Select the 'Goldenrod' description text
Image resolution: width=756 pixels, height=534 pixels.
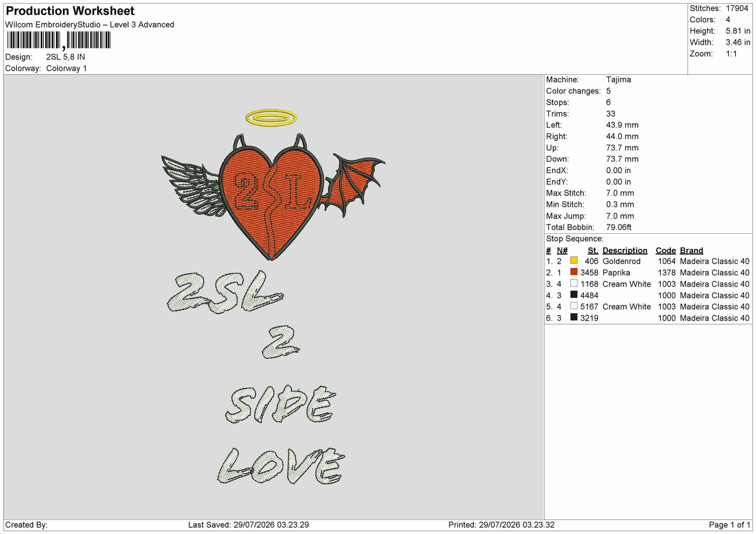point(622,262)
